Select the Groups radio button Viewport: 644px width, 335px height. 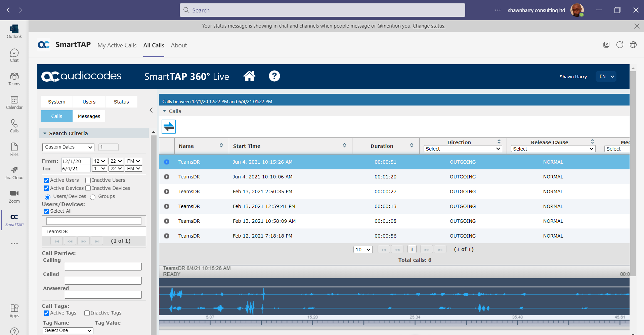click(x=93, y=197)
